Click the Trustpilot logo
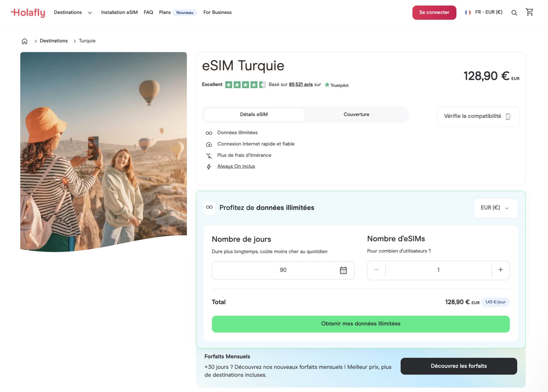Image resolution: width=548 pixels, height=392 pixels. 337,85
